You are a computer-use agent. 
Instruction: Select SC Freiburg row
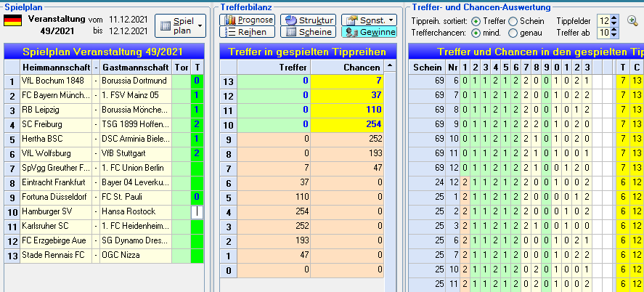click(x=104, y=124)
